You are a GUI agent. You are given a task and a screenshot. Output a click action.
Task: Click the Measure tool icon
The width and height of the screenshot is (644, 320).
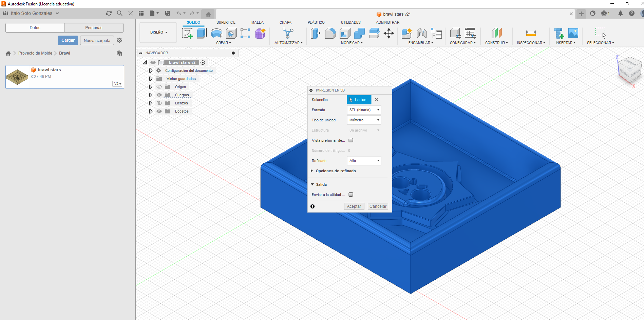(531, 33)
